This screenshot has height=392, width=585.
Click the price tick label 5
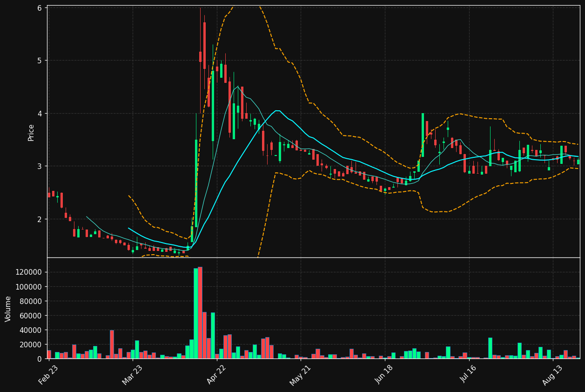point(40,61)
